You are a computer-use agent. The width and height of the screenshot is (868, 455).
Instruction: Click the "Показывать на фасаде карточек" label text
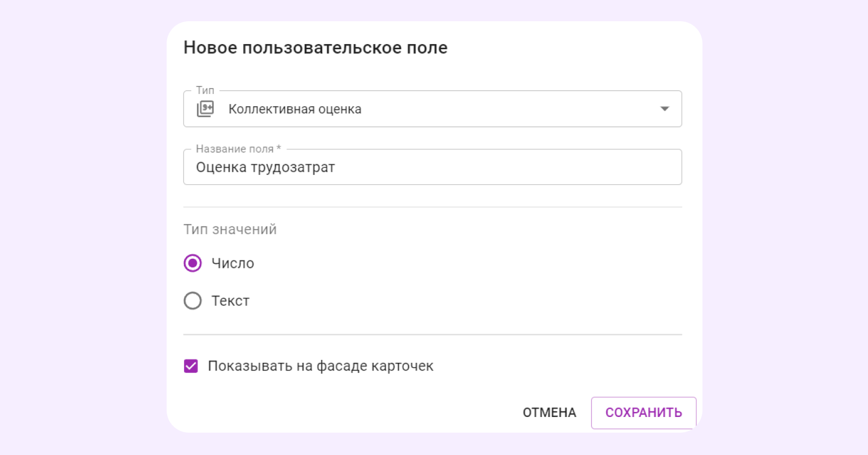pos(320,366)
